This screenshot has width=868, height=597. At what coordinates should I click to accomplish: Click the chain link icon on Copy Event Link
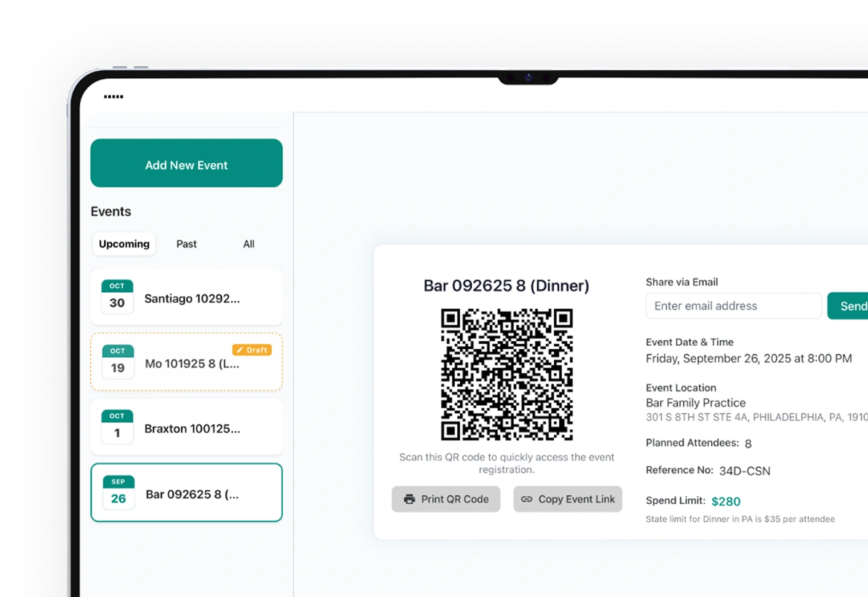(x=526, y=499)
